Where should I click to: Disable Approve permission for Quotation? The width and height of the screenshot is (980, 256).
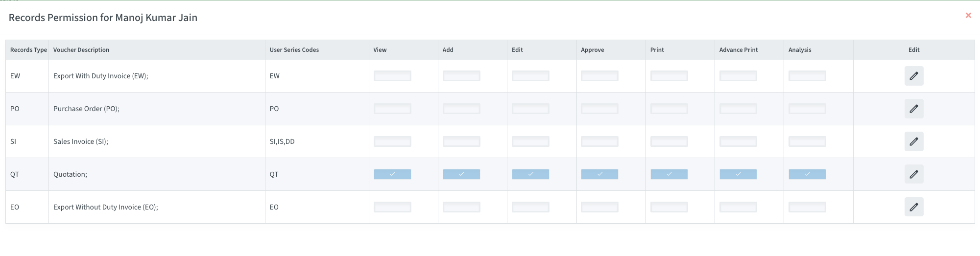click(x=599, y=174)
